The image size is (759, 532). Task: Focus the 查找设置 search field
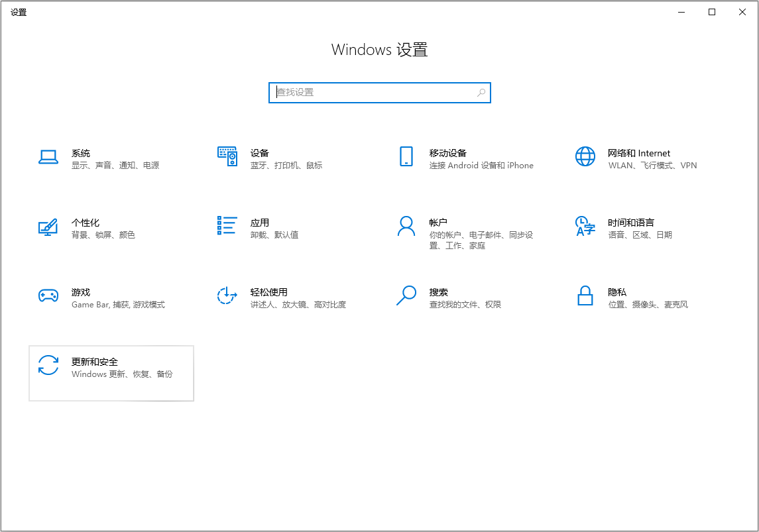[x=371, y=93]
